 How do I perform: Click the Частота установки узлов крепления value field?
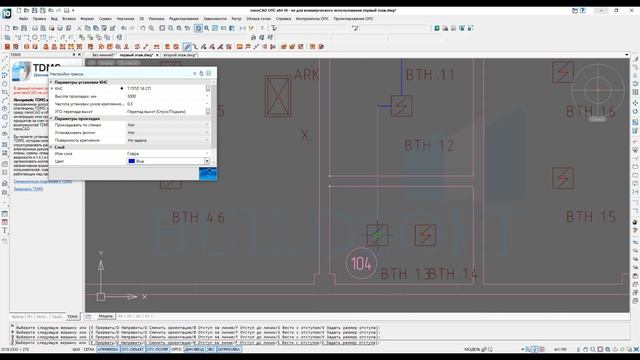tap(167, 104)
